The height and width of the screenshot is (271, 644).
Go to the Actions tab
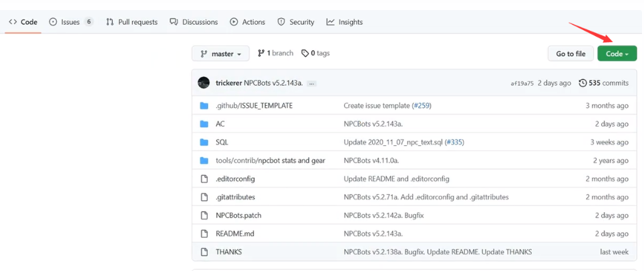247,22
